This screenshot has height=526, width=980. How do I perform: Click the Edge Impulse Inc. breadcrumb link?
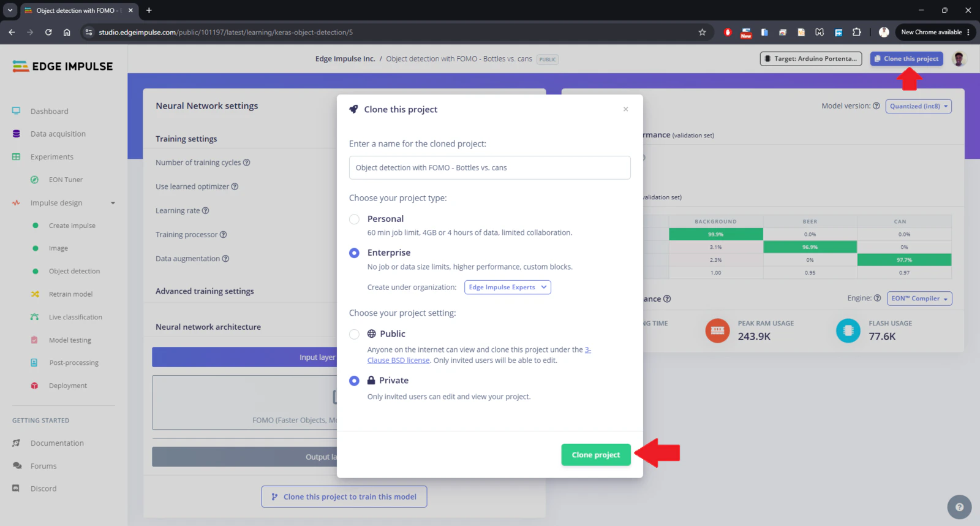[x=345, y=59]
